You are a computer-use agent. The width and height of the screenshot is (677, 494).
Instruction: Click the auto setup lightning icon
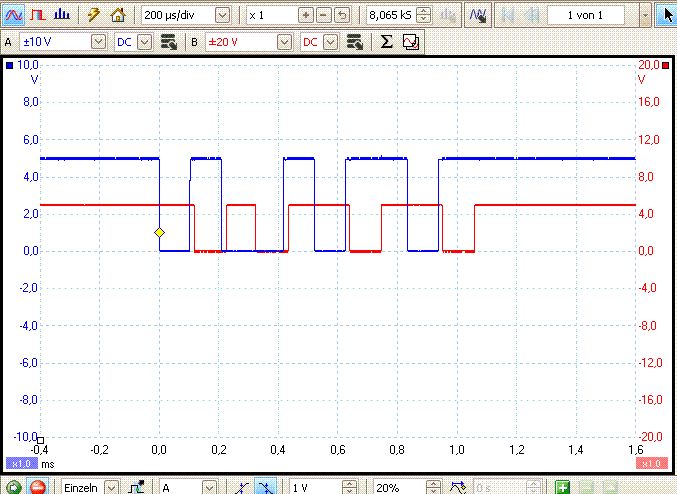(x=93, y=15)
